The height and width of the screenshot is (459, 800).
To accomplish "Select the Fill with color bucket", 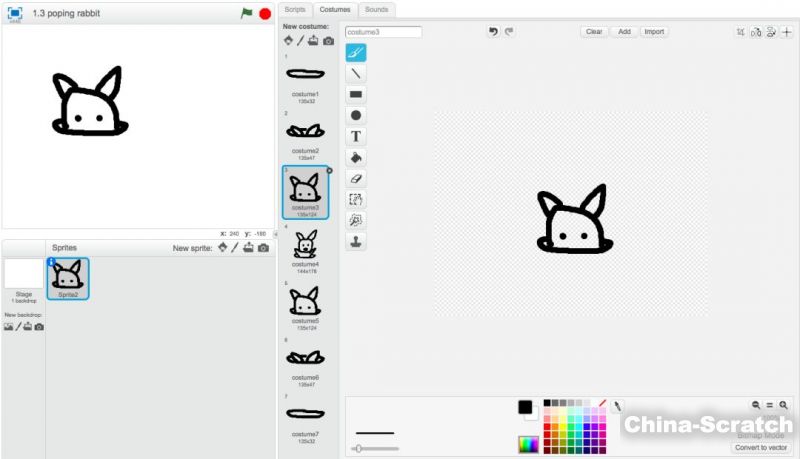I will coord(356,157).
